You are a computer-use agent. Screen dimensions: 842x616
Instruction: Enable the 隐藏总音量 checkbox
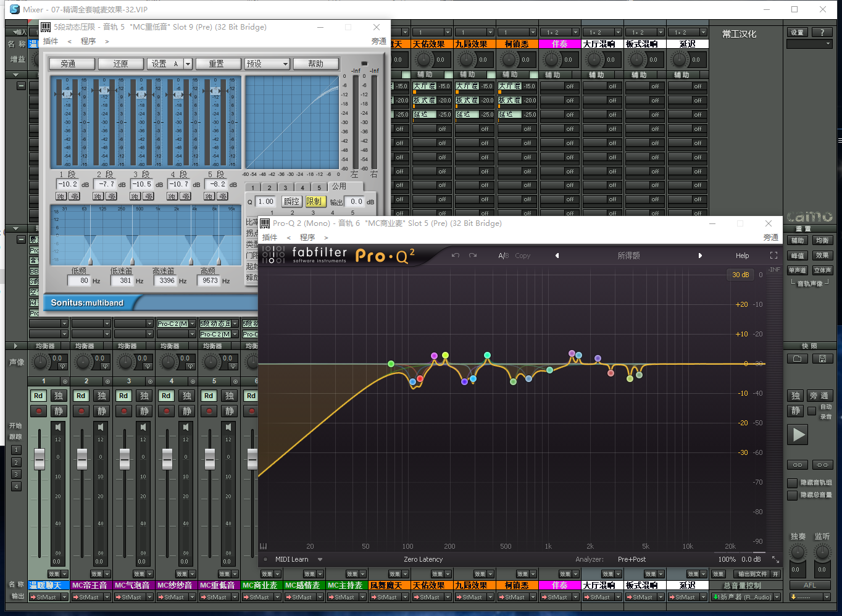[x=793, y=495]
